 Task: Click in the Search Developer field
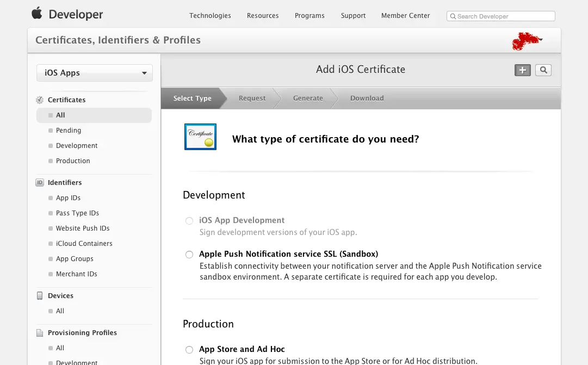tap(500, 16)
